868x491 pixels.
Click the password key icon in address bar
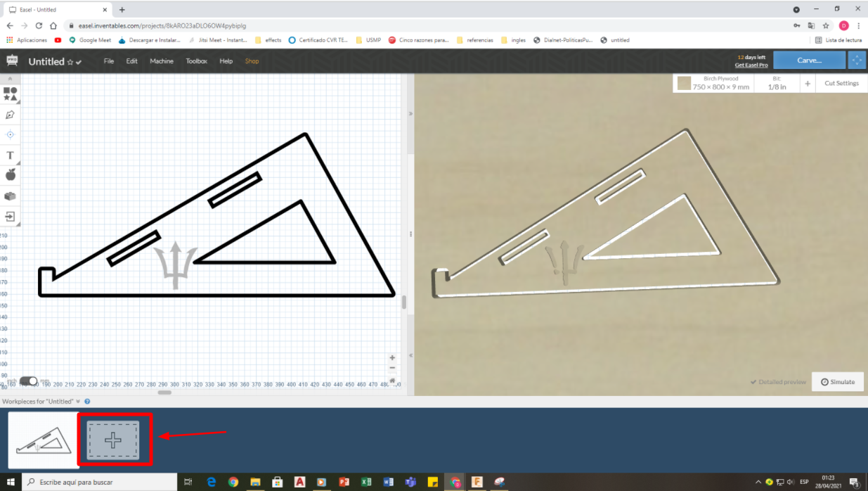(796, 25)
